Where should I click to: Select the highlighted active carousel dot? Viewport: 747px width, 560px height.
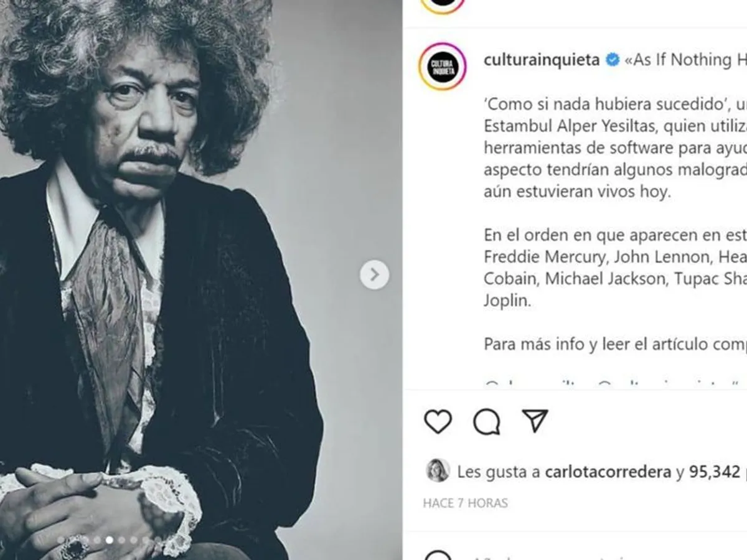click(110, 540)
